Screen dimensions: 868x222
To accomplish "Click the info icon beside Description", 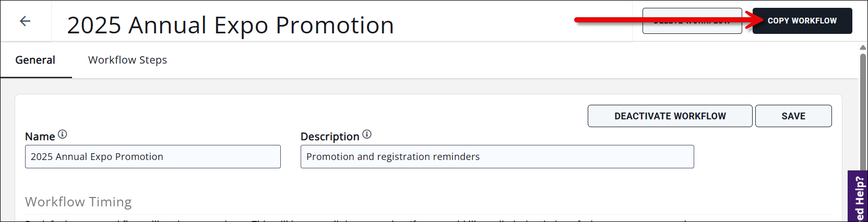I will point(367,134).
